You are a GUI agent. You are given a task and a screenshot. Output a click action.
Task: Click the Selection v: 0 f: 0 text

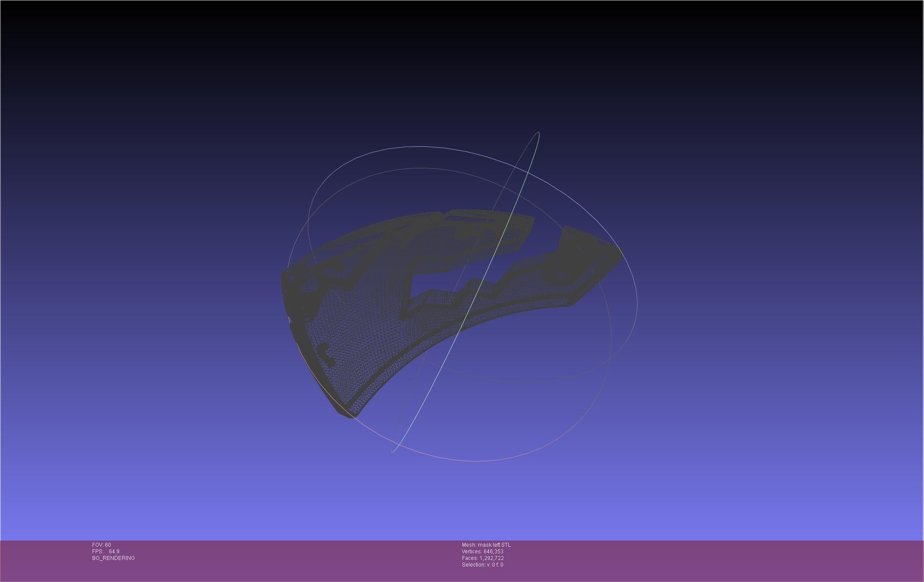tap(482, 565)
